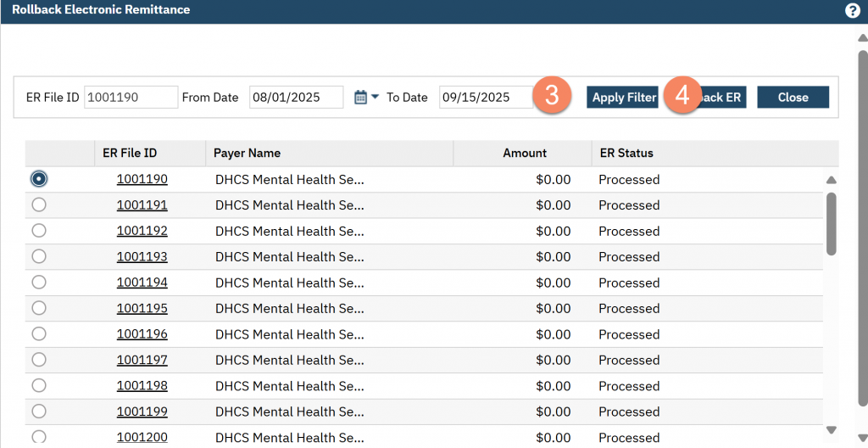Click the help question mark icon
The height and width of the screenshot is (448, 868).
(852, 11)
